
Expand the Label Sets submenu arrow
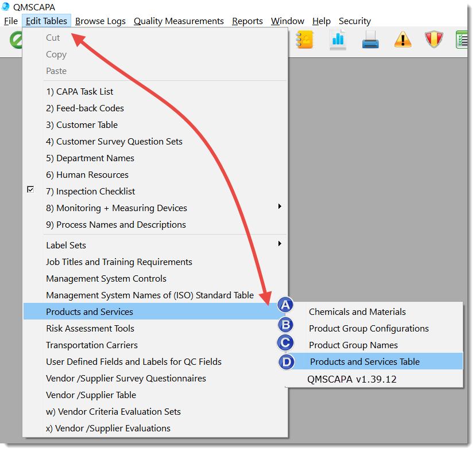coord(280,244)
